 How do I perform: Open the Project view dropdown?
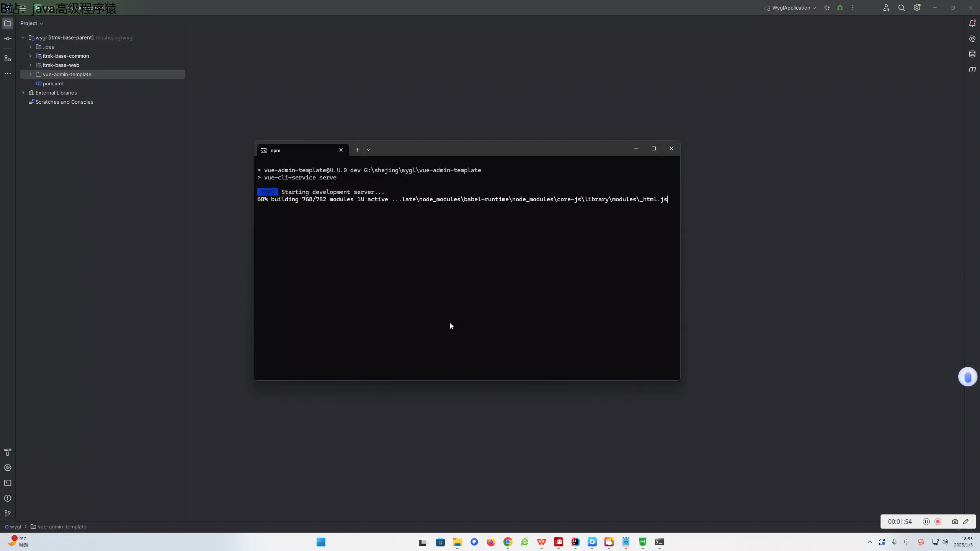pos(31,23)
